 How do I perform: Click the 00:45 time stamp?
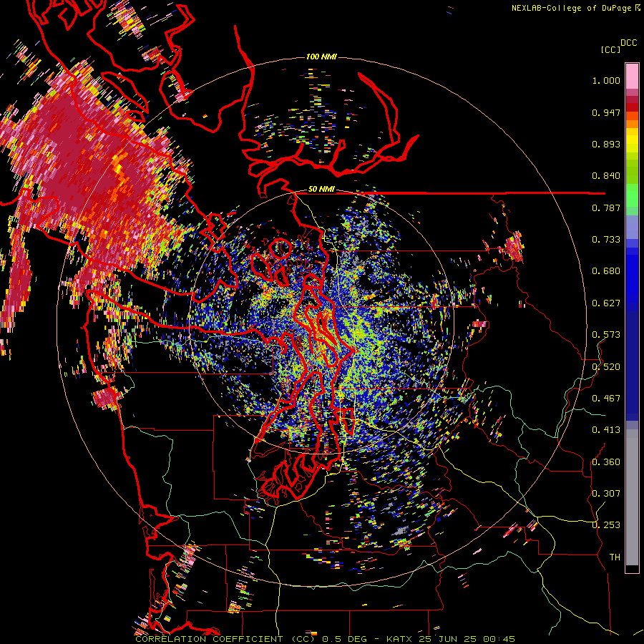point(499,639)
